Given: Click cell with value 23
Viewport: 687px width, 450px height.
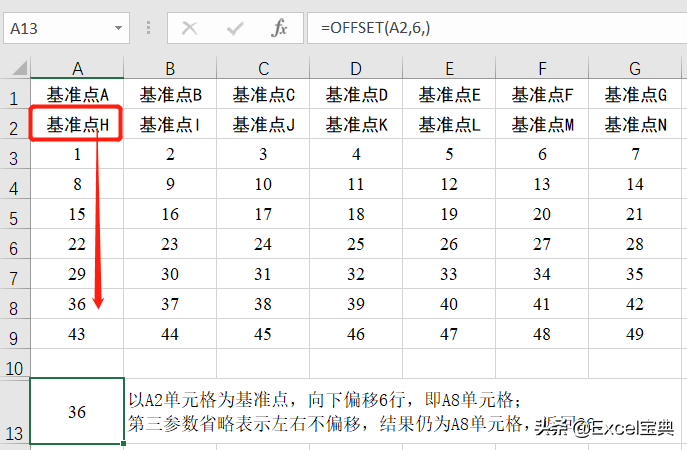Looking at the screenshot, I should (170, 244).
